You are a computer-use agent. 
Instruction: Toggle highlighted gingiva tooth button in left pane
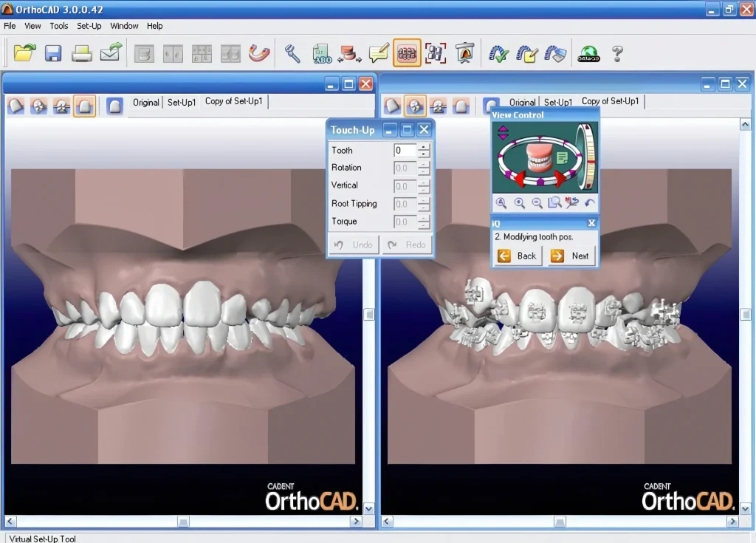[x=84, y=106]
